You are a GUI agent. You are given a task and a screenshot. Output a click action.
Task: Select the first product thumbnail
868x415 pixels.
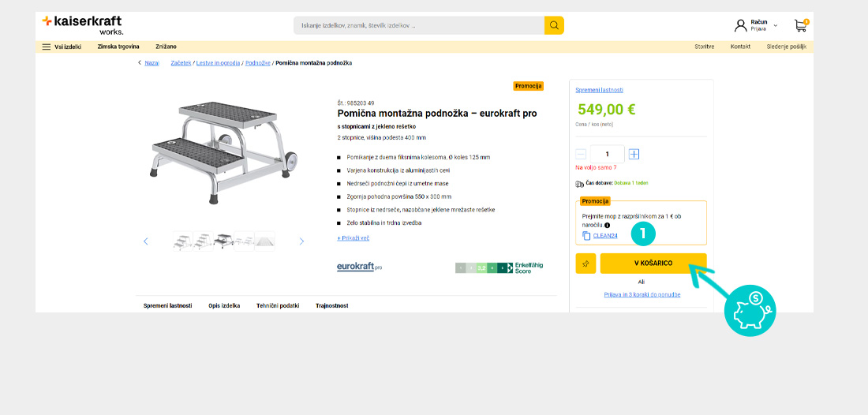(x=183, y=241)
